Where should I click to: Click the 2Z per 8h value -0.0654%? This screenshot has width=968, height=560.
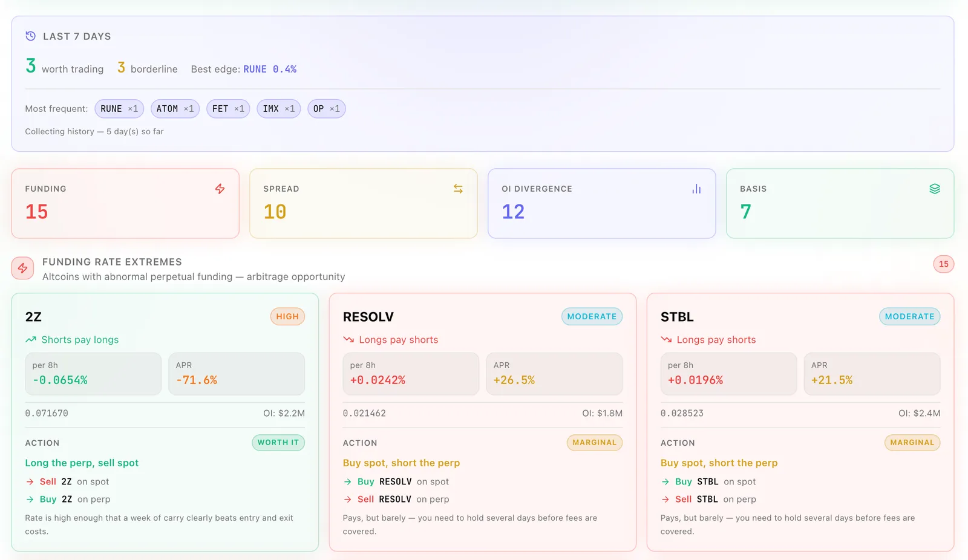[x=60, y=380]
